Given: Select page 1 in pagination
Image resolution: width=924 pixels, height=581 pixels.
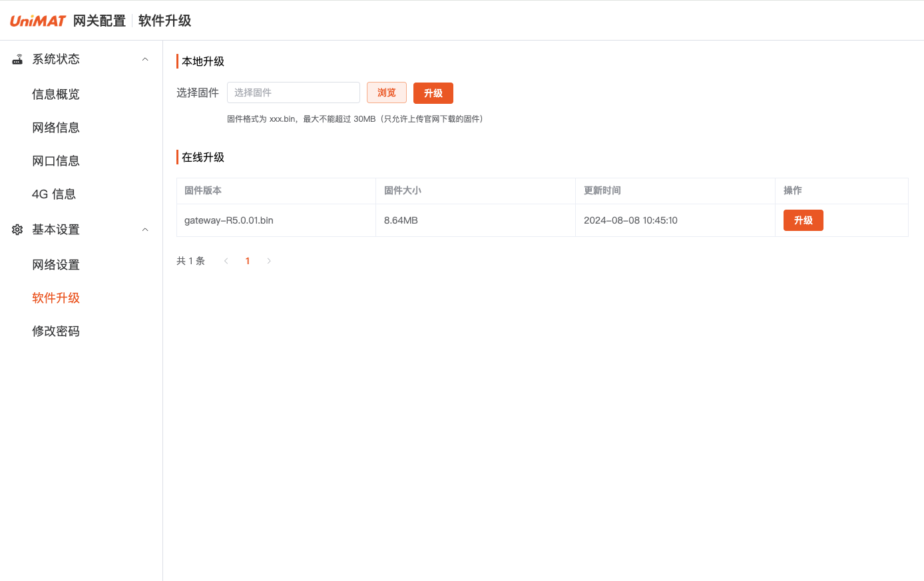Looking at the screenshot, I should pos(248,261).
